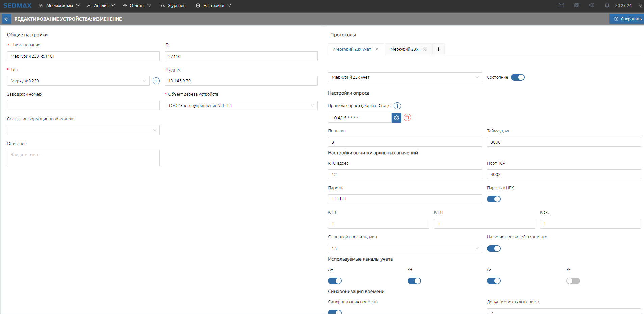Image resolution: width=644 pixels, height=314 pixels.
Task: Open the Отчёты menu
Action: click(x=137, y=6)
